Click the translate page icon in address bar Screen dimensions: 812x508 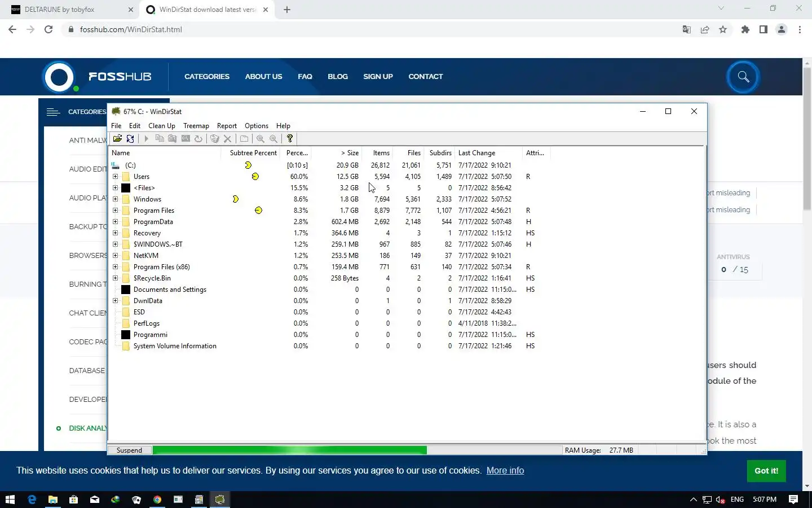(x=687, y=29)
